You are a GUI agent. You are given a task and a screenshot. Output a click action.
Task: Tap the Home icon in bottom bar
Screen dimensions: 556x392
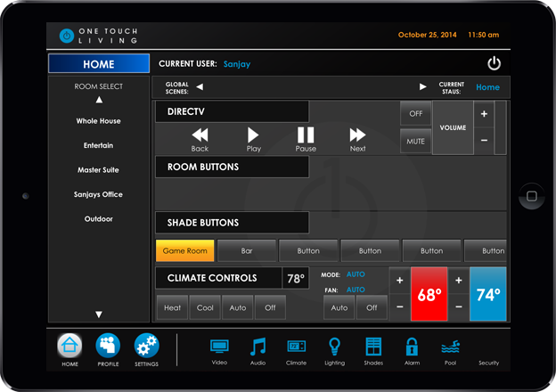tap(69, 346)
